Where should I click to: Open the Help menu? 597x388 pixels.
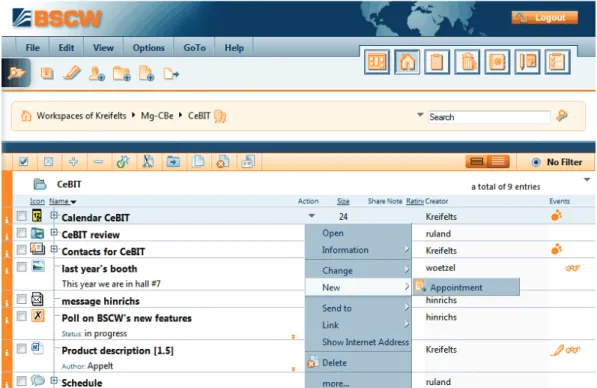point(234,48)
